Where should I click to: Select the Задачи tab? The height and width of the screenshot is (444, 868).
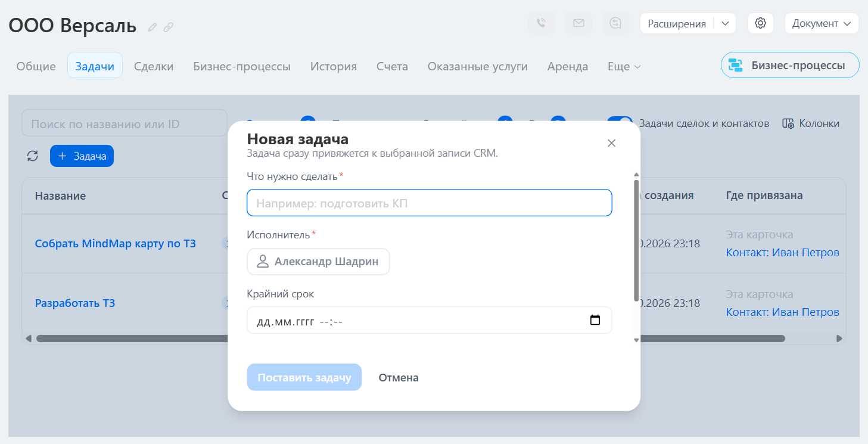95,66
